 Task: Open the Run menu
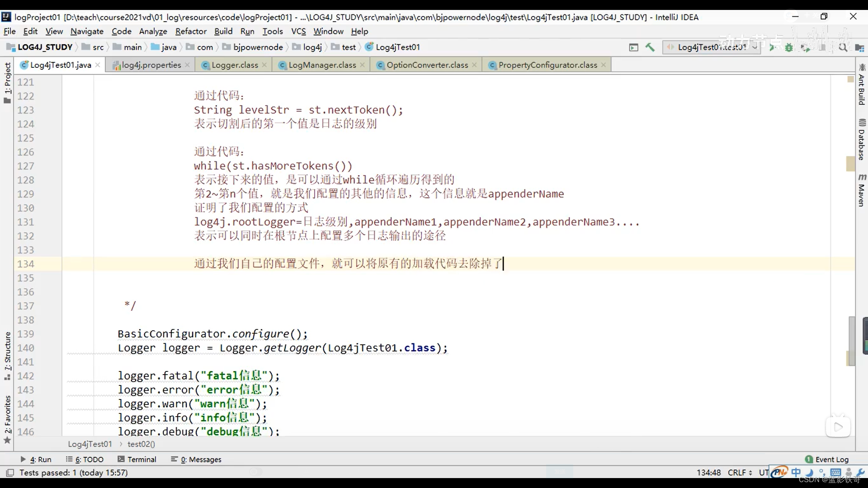247,31
